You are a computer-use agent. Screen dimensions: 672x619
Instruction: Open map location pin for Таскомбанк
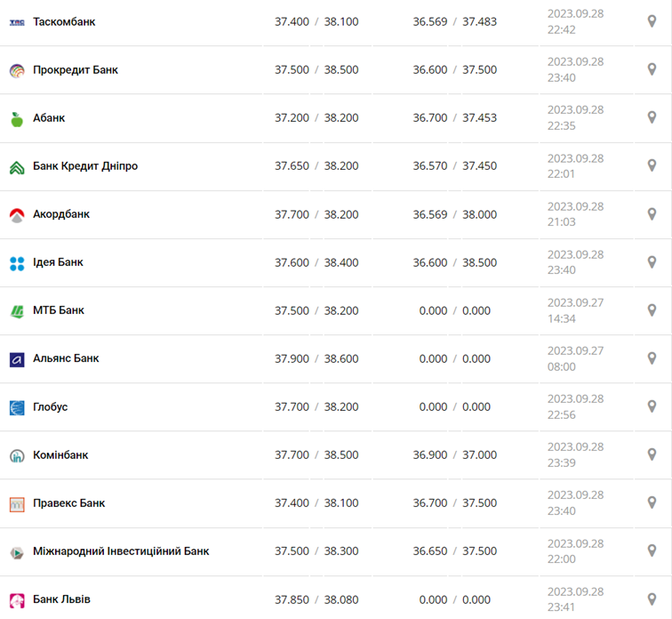pos(652,21)
